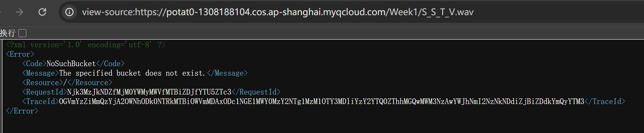Click the opening TraceId tag
Image resolution: width=644 pixels, height=133 pixels.
(x=40, y=101)
